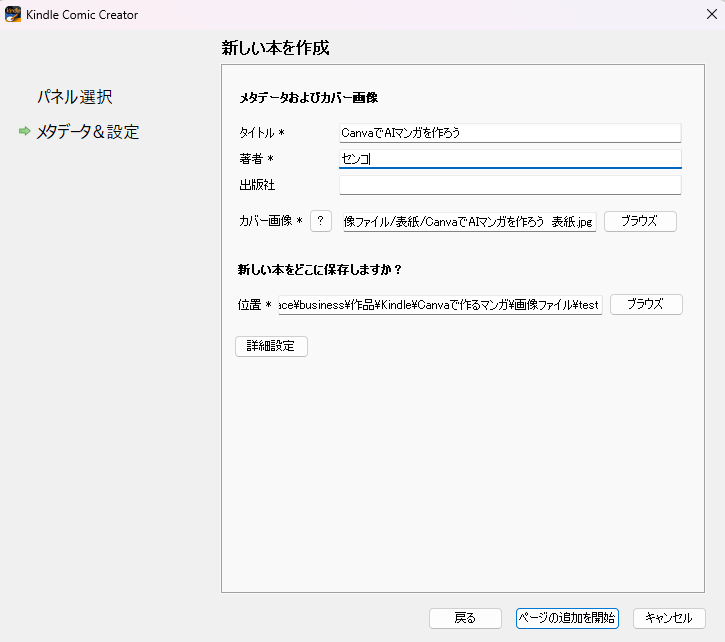Image resolution: width=725 pixels, height=642 pixels.
Task: Click the empty 出版社 input field
Action: [x=510, y=185]
